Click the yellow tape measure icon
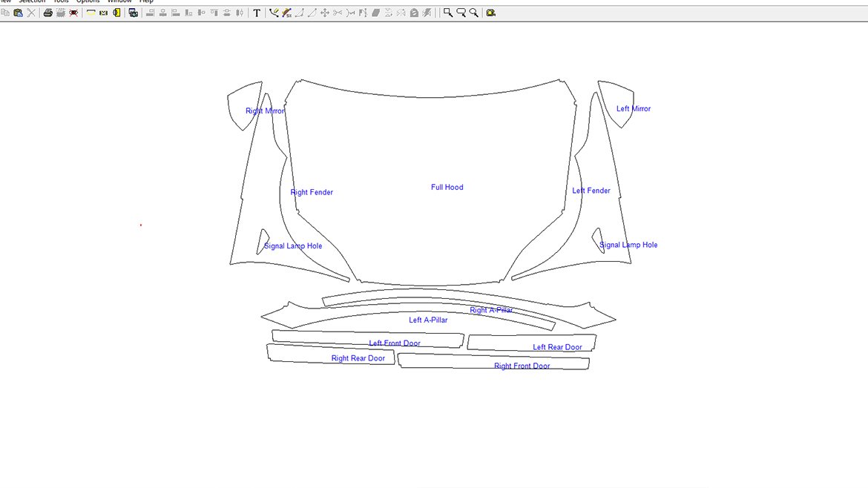 (x=491, y=13)
